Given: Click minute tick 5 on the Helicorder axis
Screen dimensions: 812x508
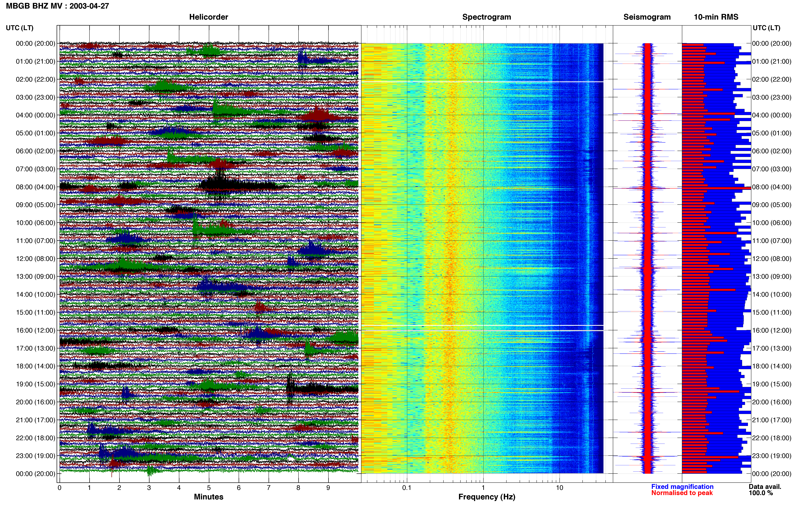Looking at the screenshot, I should [x=209, y=488].
